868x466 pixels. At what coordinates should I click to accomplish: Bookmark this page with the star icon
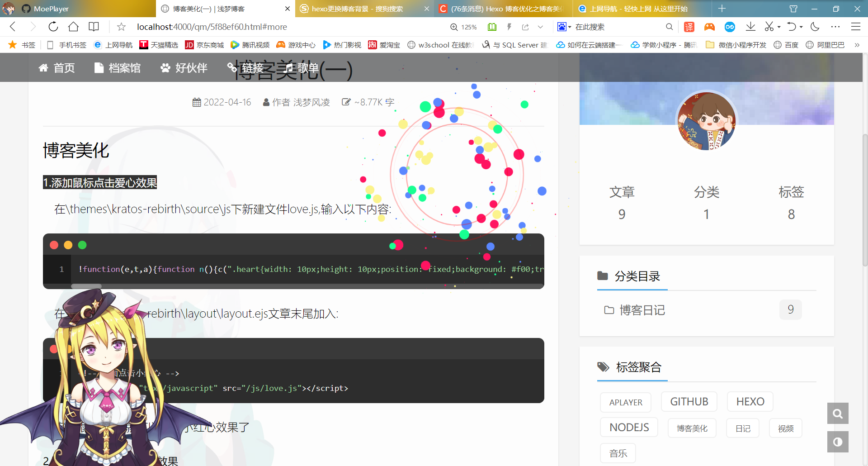121,27
